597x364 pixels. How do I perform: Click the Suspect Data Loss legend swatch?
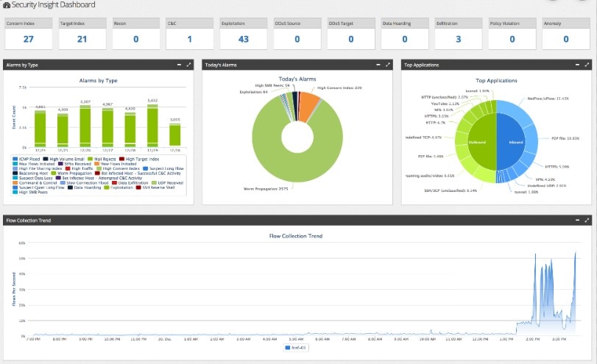pos(15,178)
